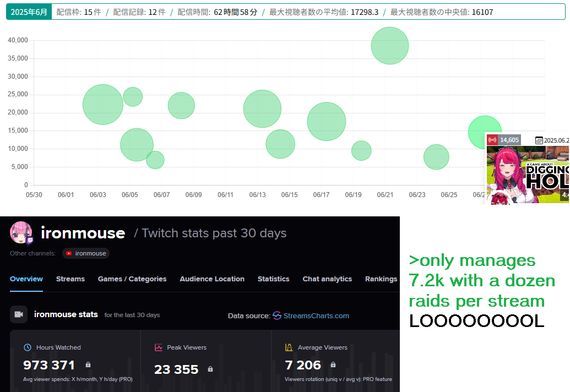The width and height of the screenshot is (570, 392).
Task: Click the 'Twitch stats past 30 days' subtitle
Action: pyautogui.click(x=214, y=233)
